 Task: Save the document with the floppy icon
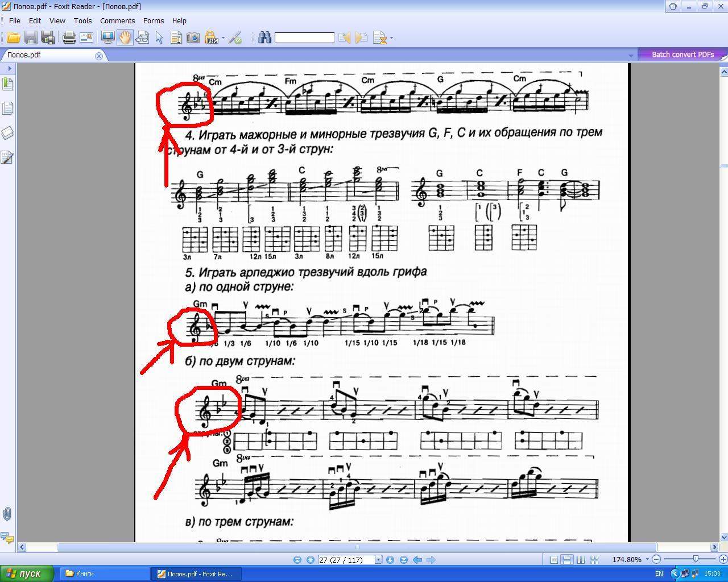[31, 38]
